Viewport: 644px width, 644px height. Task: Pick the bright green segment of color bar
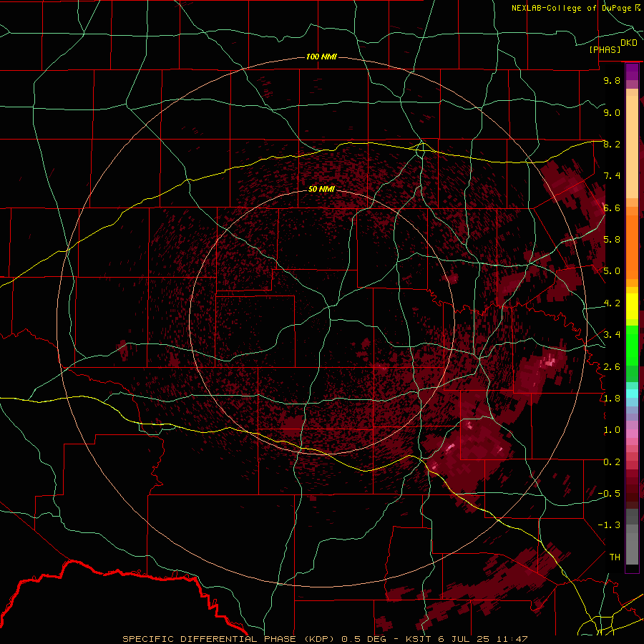(632, 345)
